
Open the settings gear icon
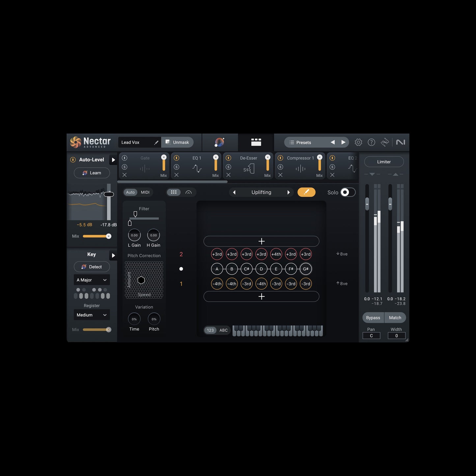click(x=358, y=142)
